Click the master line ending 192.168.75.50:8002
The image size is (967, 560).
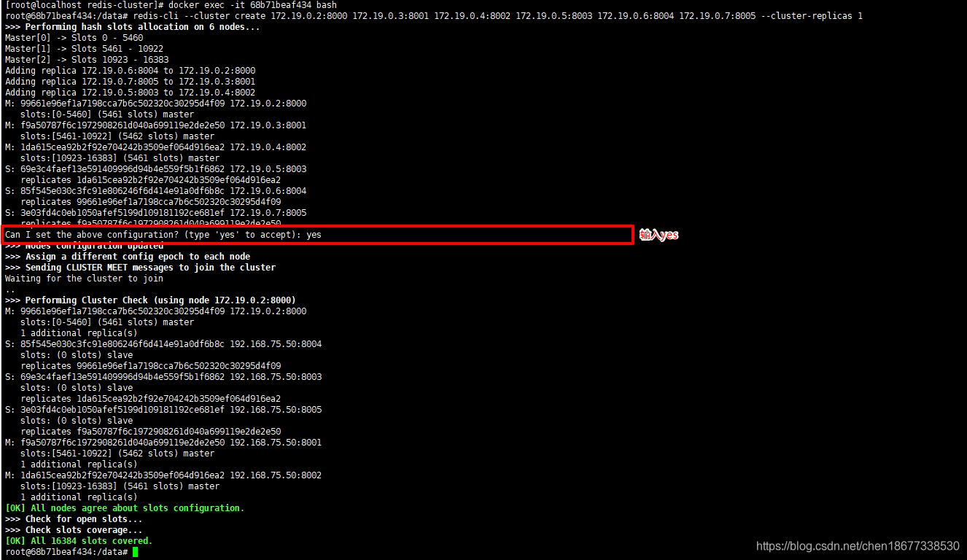pyautogui.click(x=163, y=475)
